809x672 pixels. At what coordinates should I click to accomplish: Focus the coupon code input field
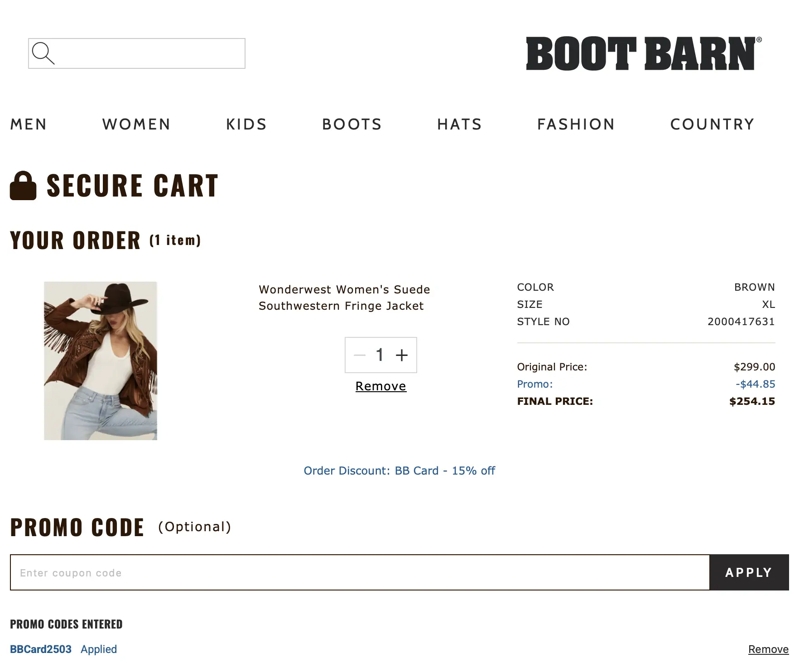pyautogui.click(x=360, y=572)
